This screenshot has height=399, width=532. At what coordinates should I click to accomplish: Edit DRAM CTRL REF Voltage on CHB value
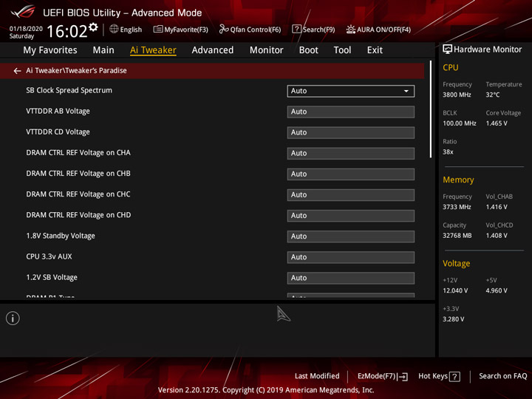(350, 174)
